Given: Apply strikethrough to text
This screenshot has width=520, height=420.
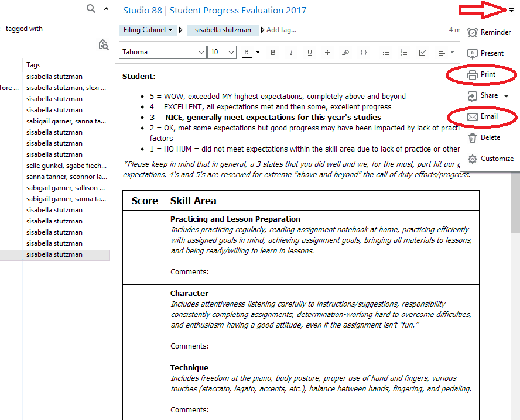Looking at the screenshot, I should coord(327,53).
